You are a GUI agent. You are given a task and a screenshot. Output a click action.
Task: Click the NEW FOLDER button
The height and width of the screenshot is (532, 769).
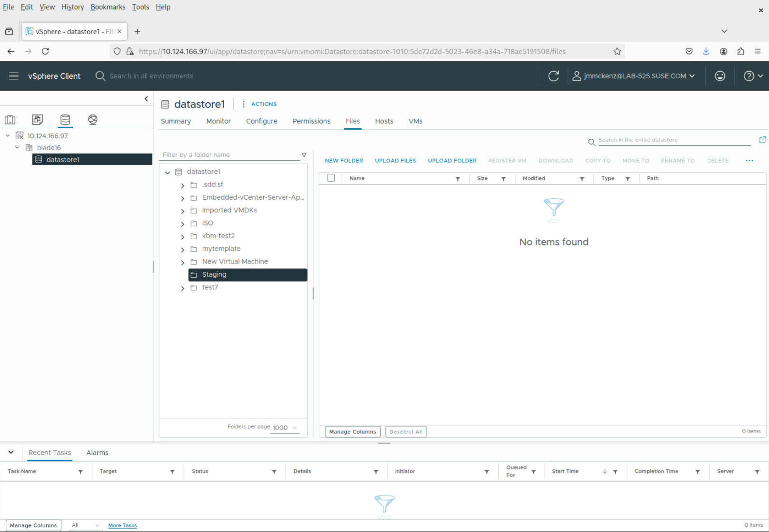click(344, 161)
